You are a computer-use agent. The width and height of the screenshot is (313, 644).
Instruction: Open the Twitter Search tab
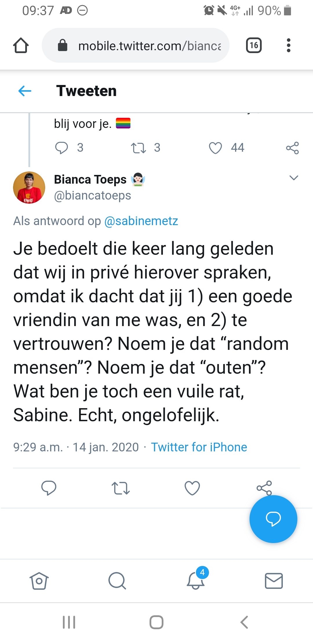click(117, 581)
